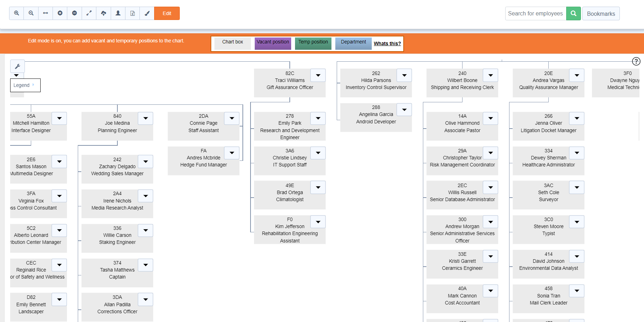This screenshot has height=322, width=644.
Task: Open dropdown for Joe Medina box
Action: (145, 118)
